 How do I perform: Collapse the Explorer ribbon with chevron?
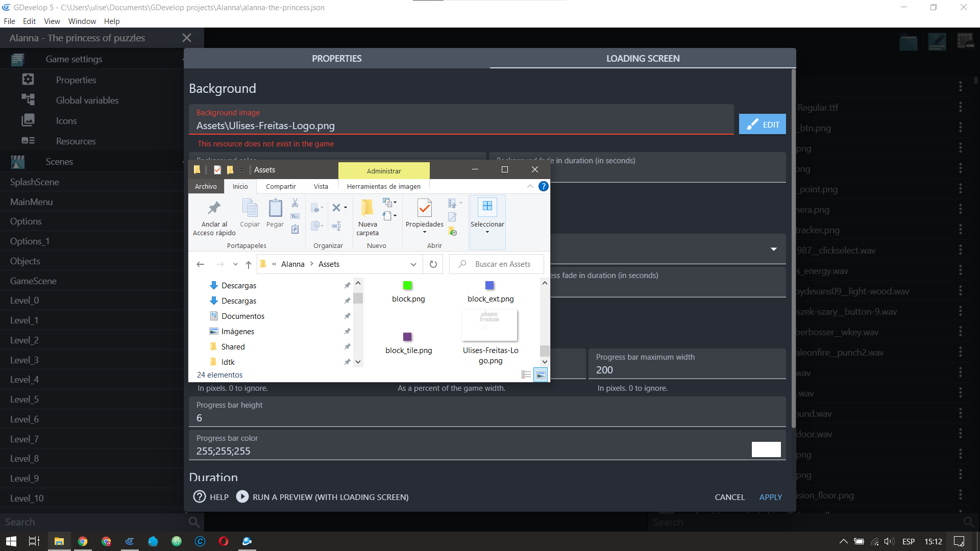(x=530, y=187)
